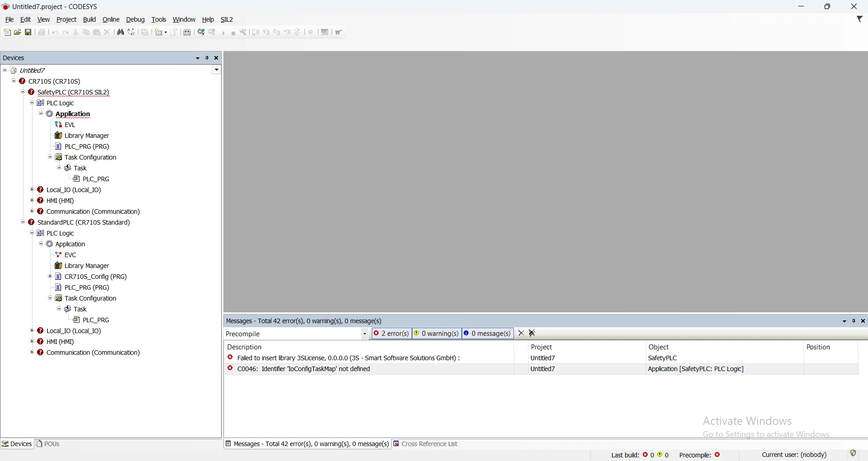Close the Messages panel
The image size is (868, 461).
[x=863, y=321]
